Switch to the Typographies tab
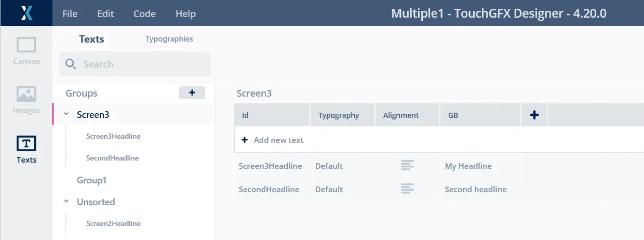Viewport: 644px width, 240px height. (x=169, y=39)
